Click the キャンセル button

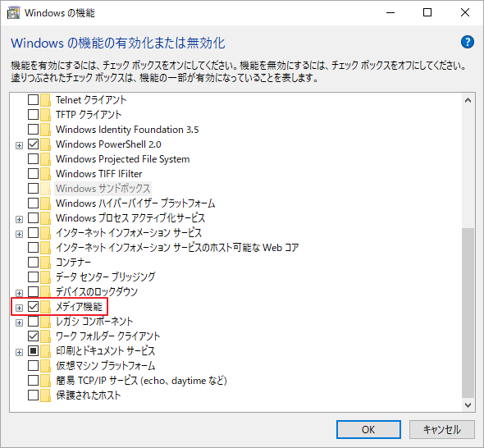coord(441,429)
